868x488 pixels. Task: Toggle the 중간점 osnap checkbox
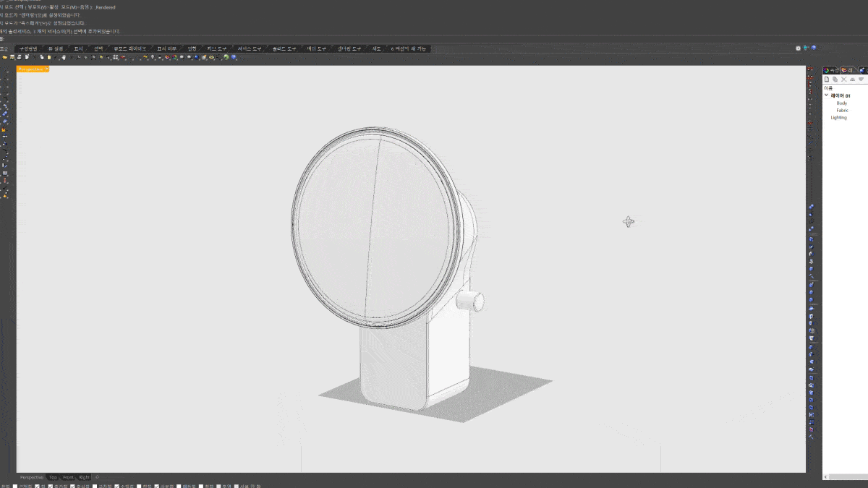click(x=51, y=486)
